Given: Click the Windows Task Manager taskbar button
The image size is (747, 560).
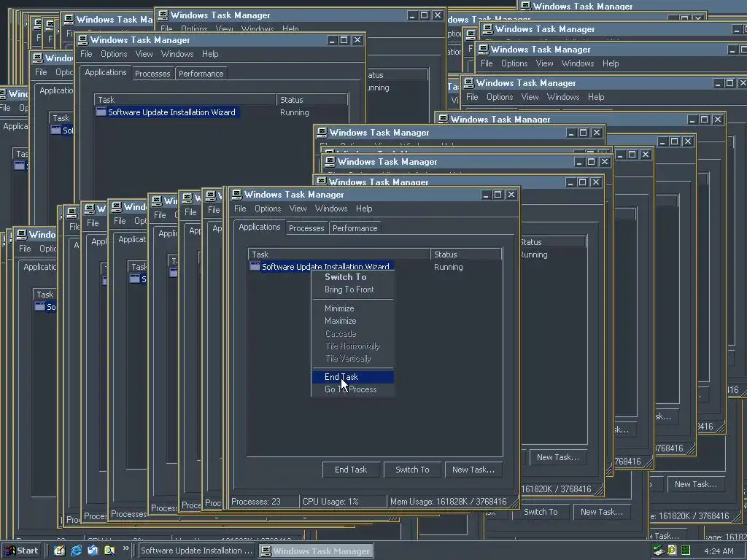Looking at the screenshot, I should (317, 551).
